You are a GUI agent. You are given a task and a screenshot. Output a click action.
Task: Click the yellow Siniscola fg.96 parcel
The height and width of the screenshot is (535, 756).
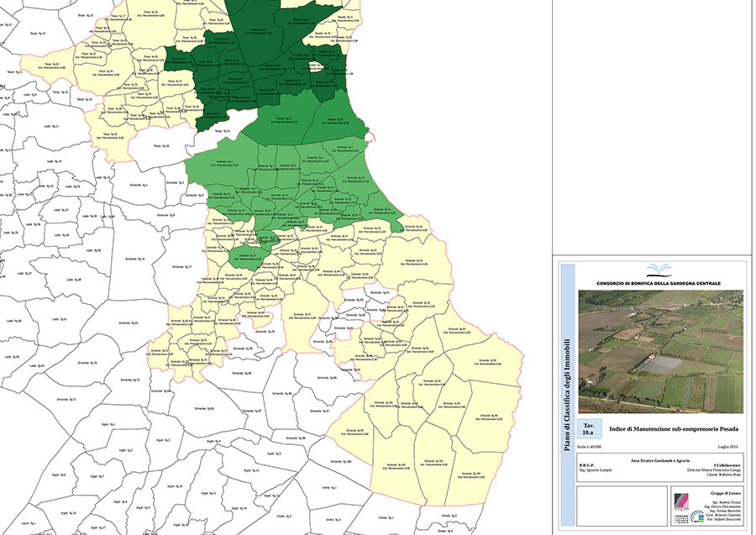488,417
